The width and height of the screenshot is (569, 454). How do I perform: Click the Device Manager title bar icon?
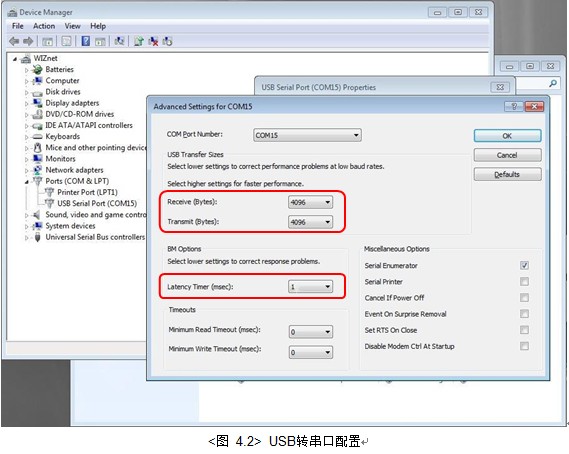pyautogui.click(x=12, y=13)
